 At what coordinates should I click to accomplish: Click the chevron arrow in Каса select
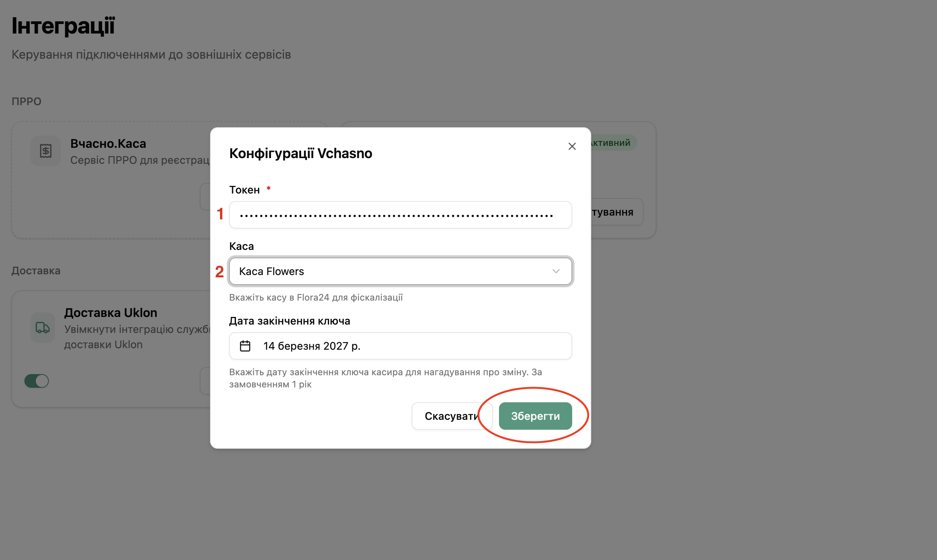(x=556, y=271)
